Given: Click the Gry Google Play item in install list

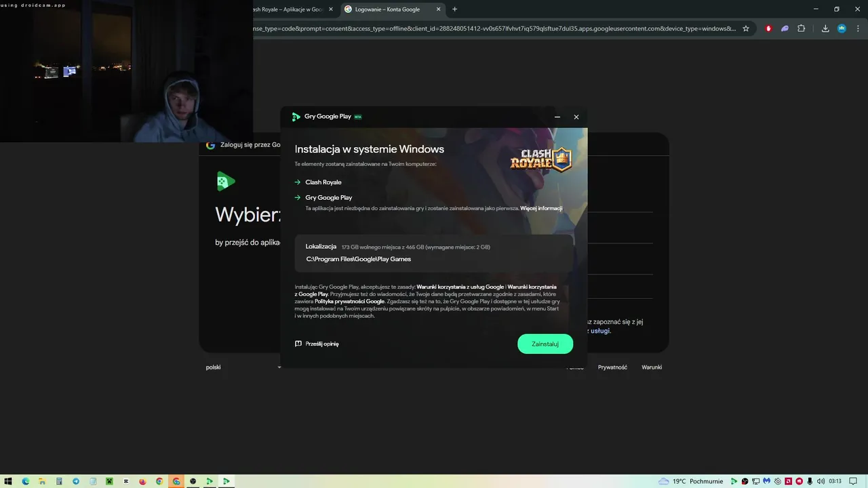Looking at the screenshot, I should click(x=329, y=197).
